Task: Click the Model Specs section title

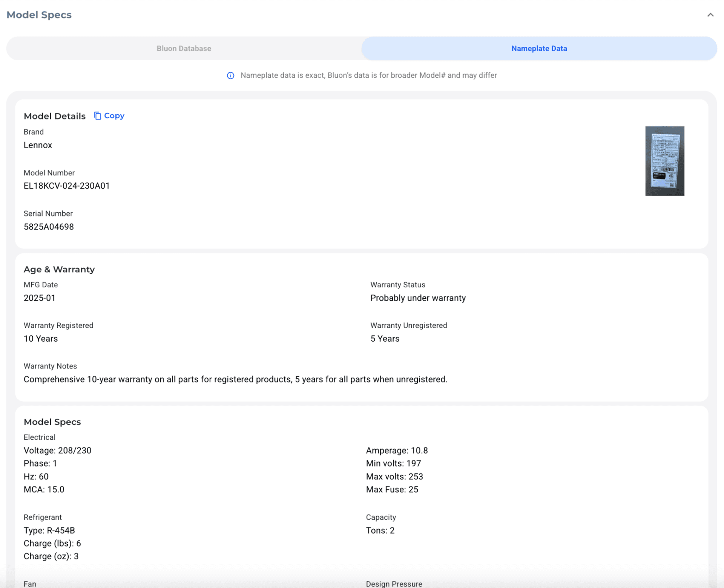Action: click(x=39, y=15)
